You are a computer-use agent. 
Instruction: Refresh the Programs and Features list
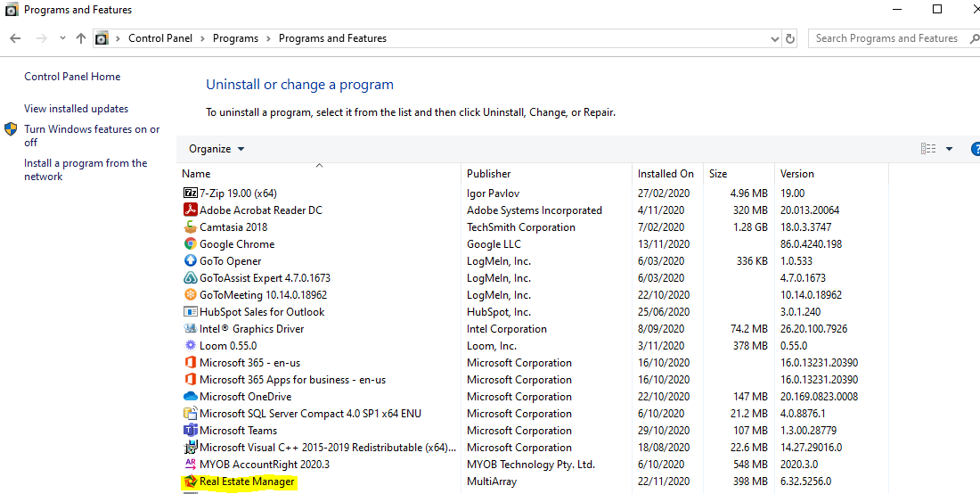point(790,38)
